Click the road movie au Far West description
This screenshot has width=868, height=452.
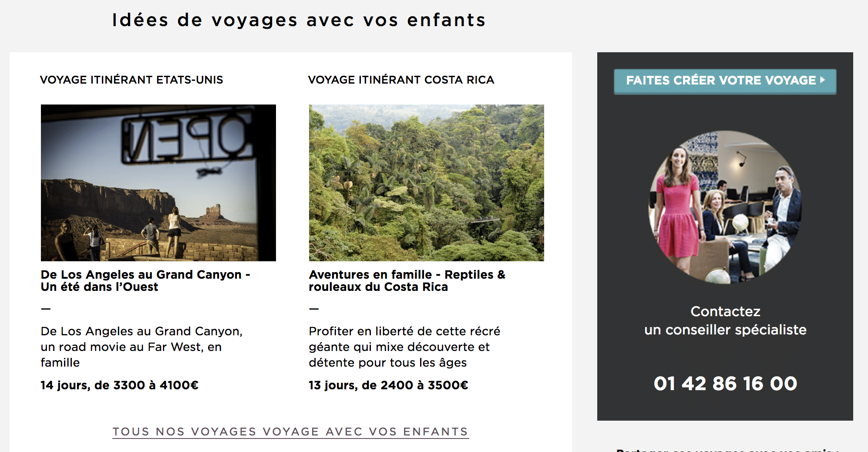142,347
